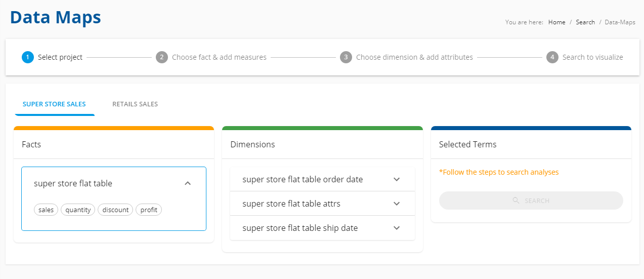Click the step 3 circle icon
The height and width of the screenshot is (279, 644).
(346, 57)
